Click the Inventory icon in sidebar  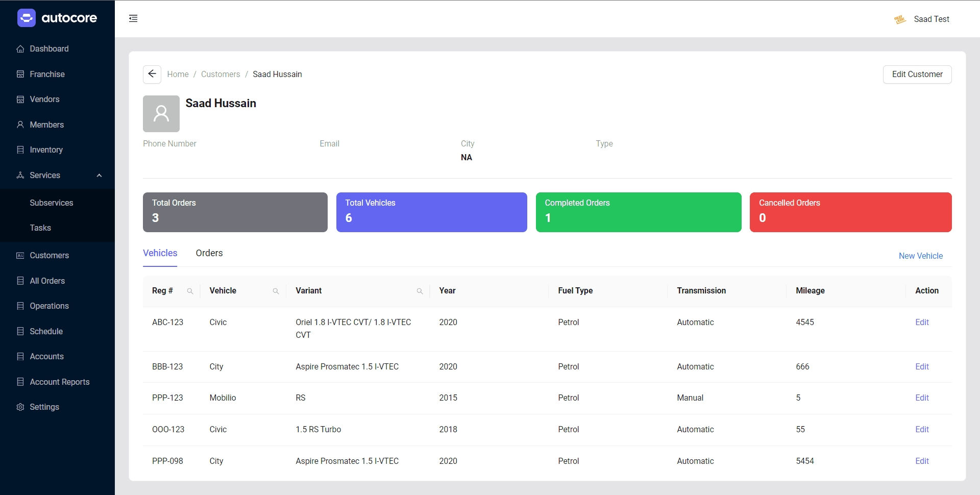[x=20, y=150]
